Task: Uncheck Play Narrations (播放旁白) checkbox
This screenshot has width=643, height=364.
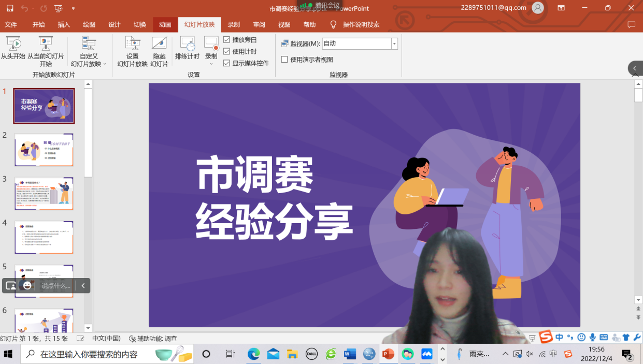Action: pyautogui.click(x=226, y=40)
